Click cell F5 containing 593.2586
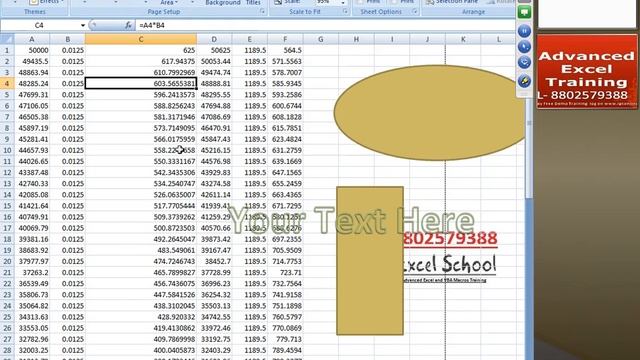Viewport: 640px width, 360px height. click(285, 95)
